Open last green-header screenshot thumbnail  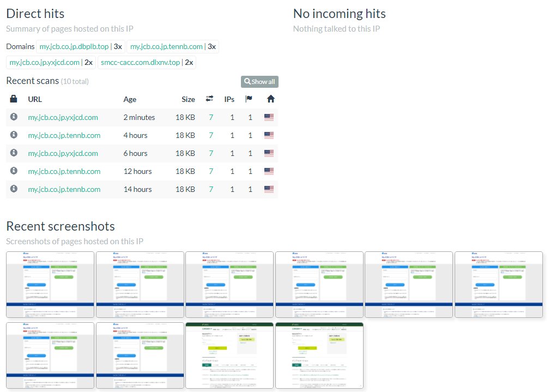[x=319, y=355]
